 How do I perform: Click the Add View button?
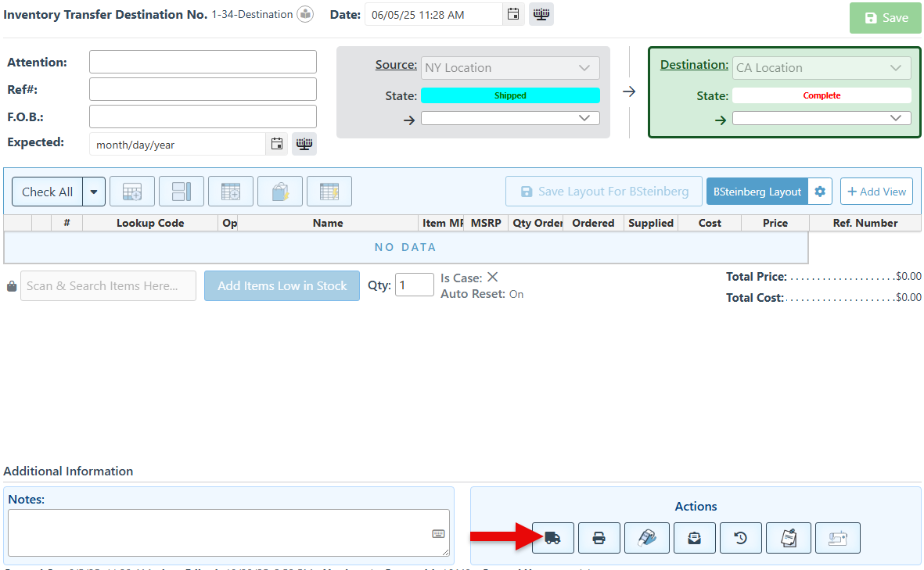[876, 192]
